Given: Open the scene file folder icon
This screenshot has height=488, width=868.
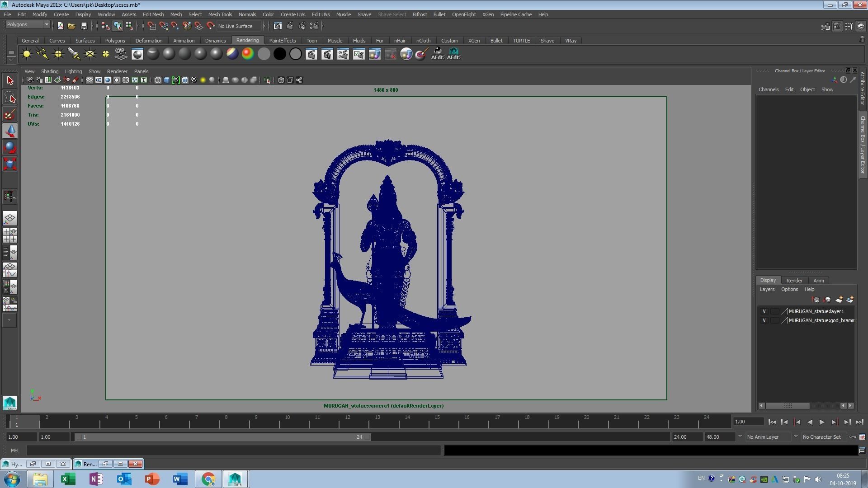Looking at the screenshot, I should tap(71, 26).
